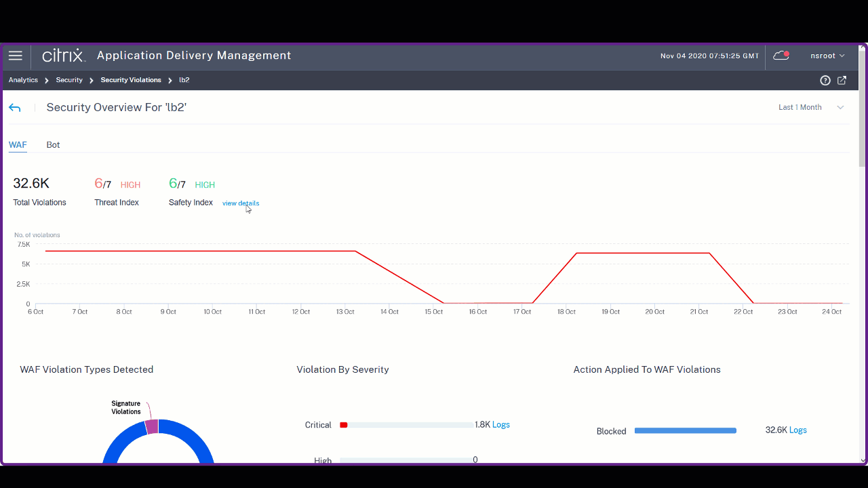Click the Blocked action bar
Viewport: 868px width, 488px height.
[x=686, y=430]
